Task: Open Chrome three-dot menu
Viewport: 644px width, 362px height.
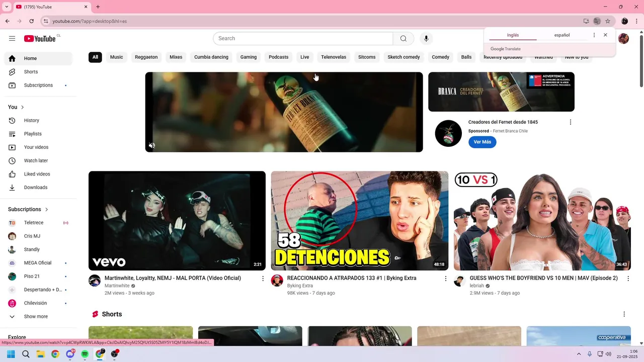Action: (636, 21)
